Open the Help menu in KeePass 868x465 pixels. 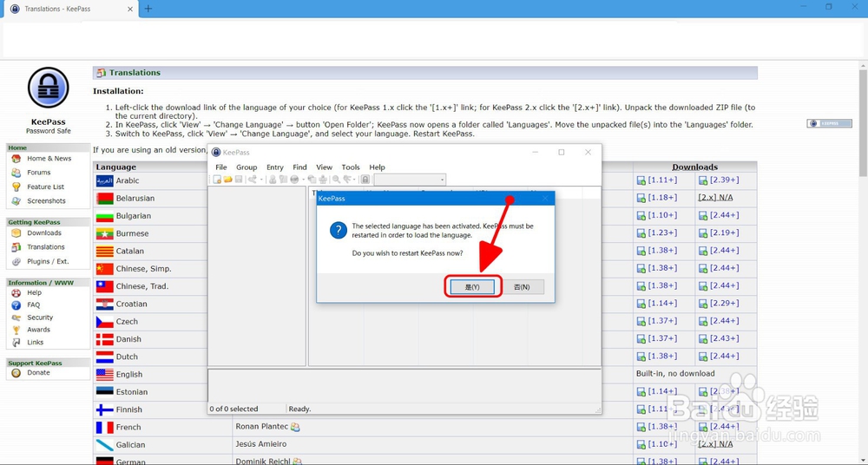(377, 167)
